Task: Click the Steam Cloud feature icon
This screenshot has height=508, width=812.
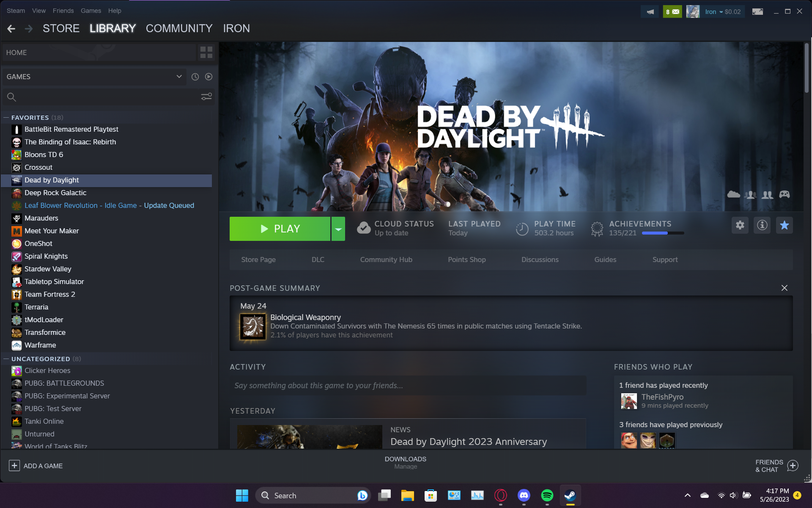Action: 734,194
